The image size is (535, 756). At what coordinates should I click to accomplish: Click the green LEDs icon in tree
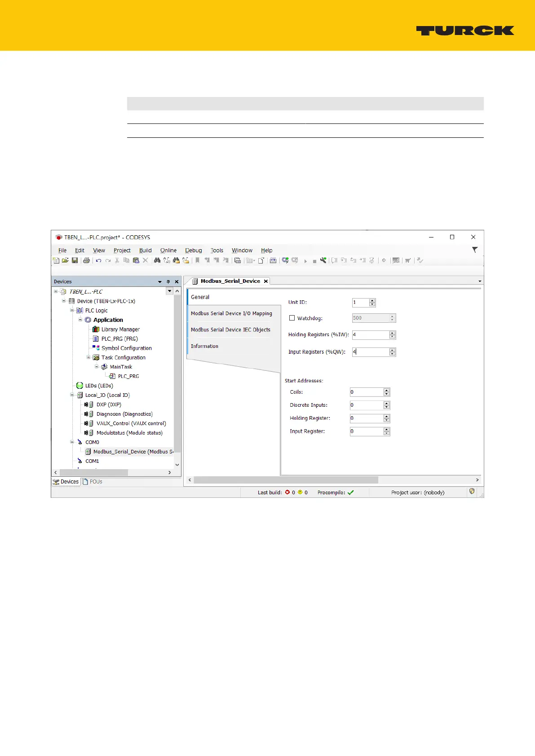tap(80, 386)
